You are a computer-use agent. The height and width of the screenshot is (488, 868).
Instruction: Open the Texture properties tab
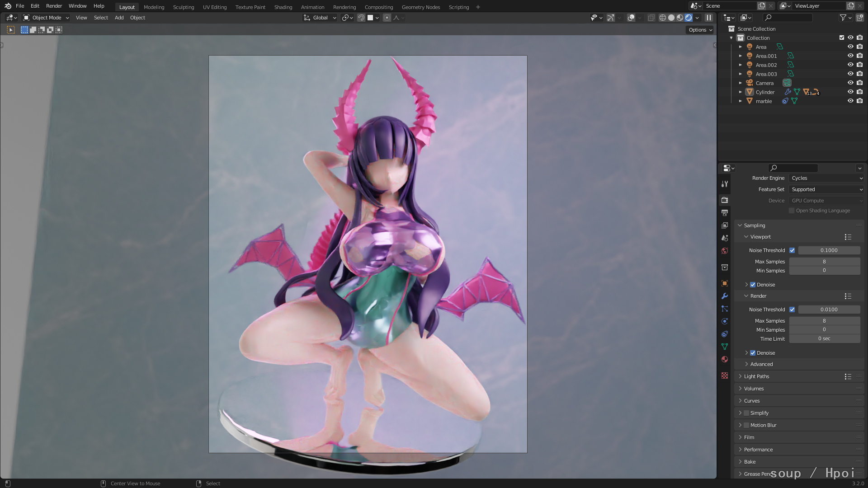[725, 375]
